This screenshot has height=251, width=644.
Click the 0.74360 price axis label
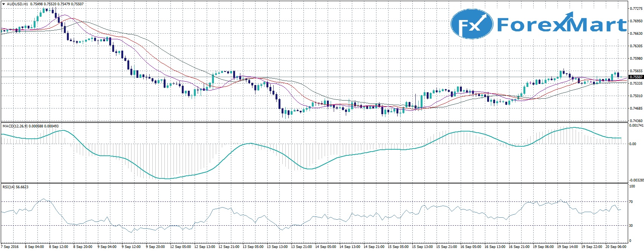[x=636, y=121]
